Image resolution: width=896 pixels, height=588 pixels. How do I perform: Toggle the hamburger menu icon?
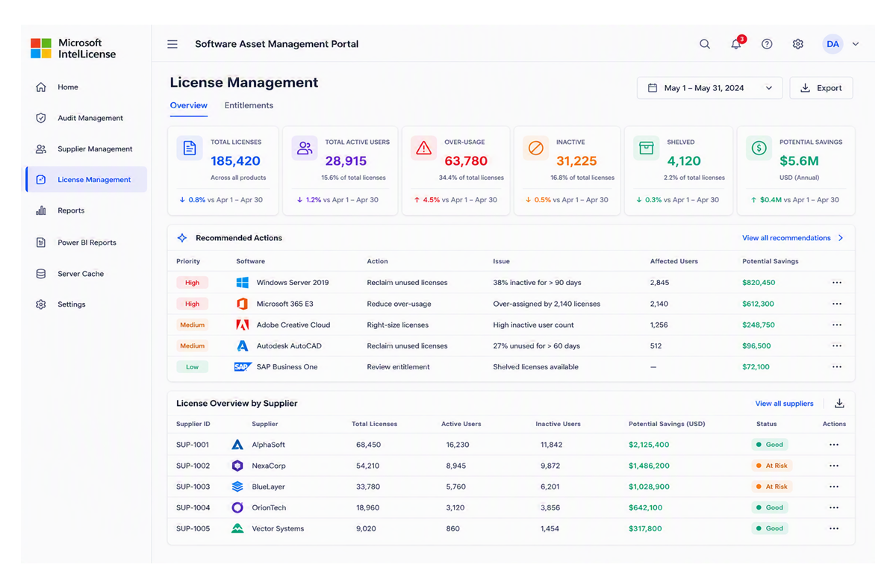[x=172, y=44]
